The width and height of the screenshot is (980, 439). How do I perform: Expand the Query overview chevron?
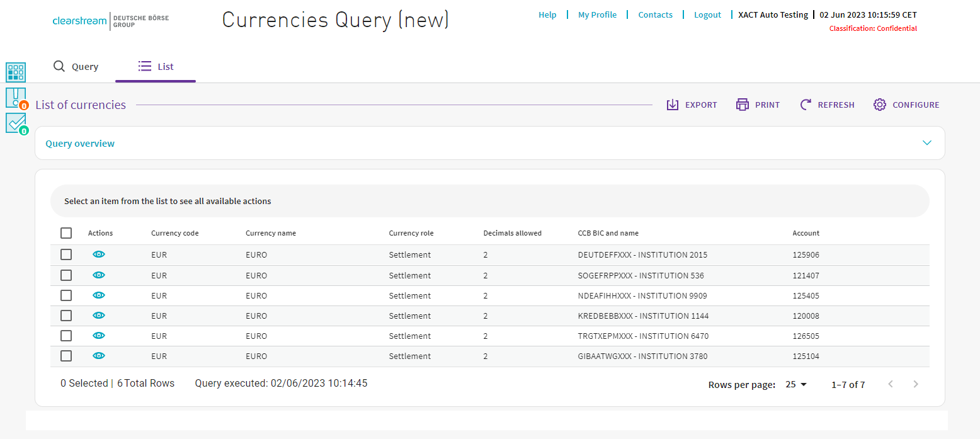(926, 143)
